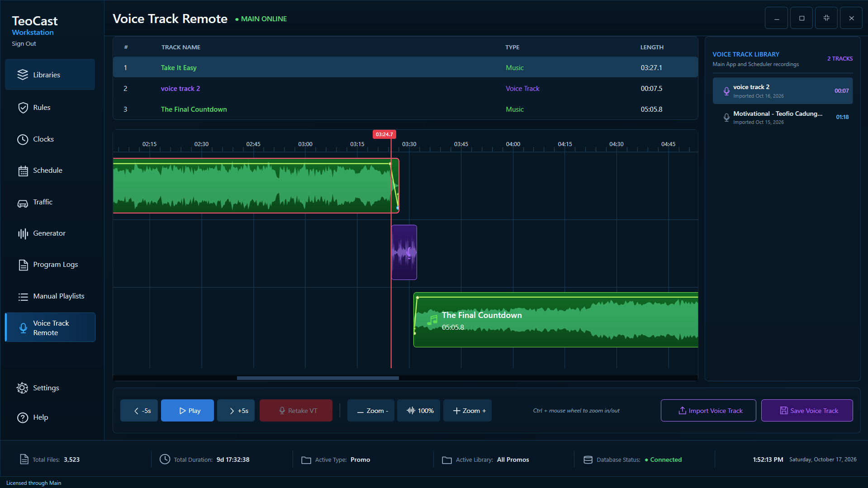The width and height of the screenshot is (868, 488).
Task: Click the Take It Easy waveform clip
Action: point(256,185)
